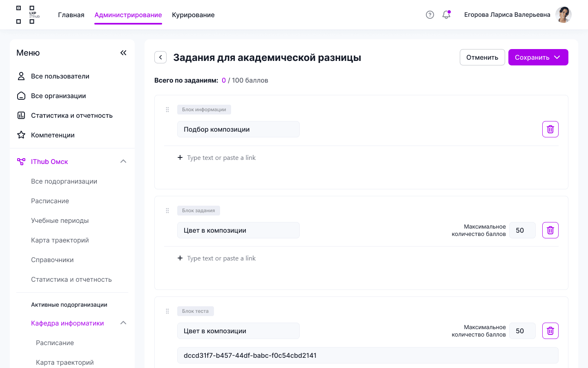Click the Сохранить button label
Screen dimensions: 588x368
532,57
